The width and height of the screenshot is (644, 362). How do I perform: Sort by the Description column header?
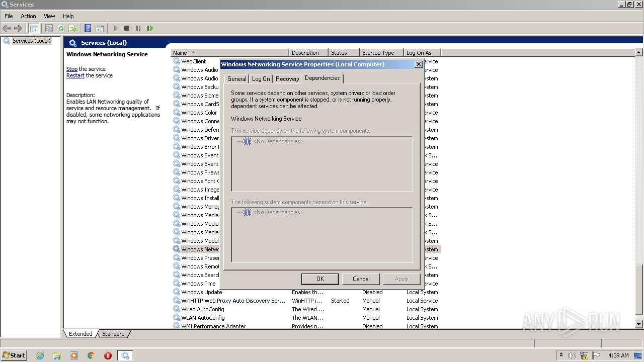[x=309, y=53]
